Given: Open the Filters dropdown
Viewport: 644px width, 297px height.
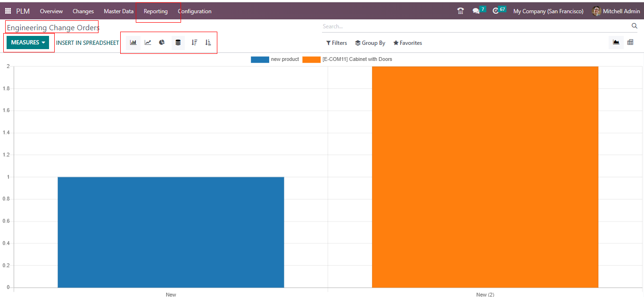Looking at the screenshot, I should pos(337,43).
